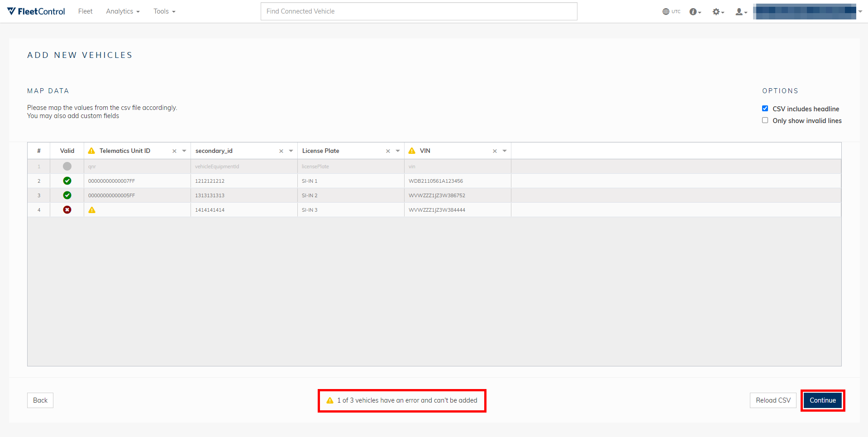The height and width of the screenshot is (437, 868).
Task: Click warning icon in VIN column header
Action: (412, 151)
